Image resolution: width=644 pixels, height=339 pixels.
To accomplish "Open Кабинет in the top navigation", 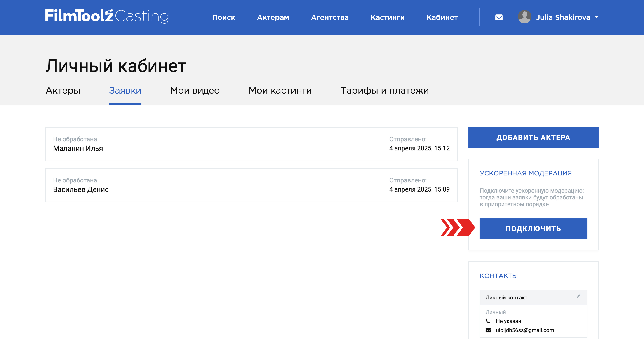I will tap(442, 17).
